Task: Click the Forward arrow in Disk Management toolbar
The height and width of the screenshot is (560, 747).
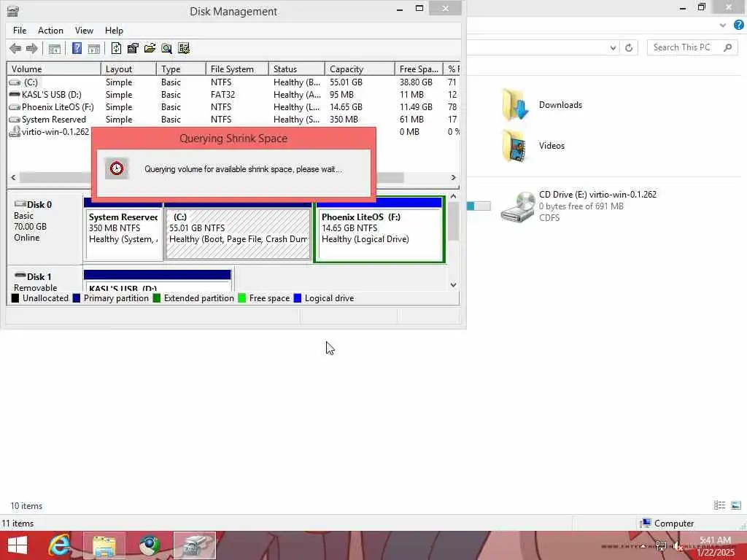Action: [32, 48]
